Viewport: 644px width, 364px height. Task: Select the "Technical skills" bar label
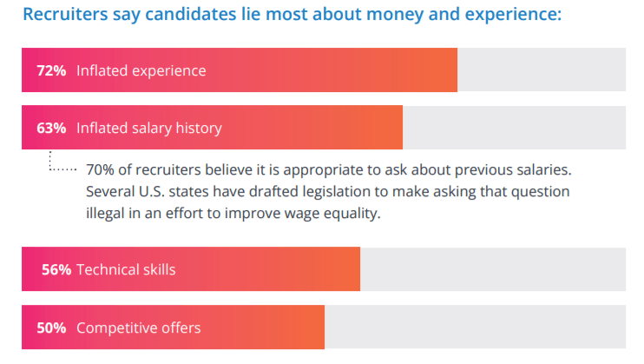pos(126,269)
